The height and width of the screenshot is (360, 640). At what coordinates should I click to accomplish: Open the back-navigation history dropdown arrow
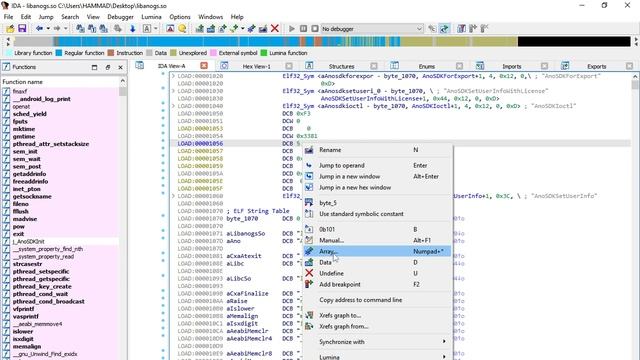click(x=48, y=29)
